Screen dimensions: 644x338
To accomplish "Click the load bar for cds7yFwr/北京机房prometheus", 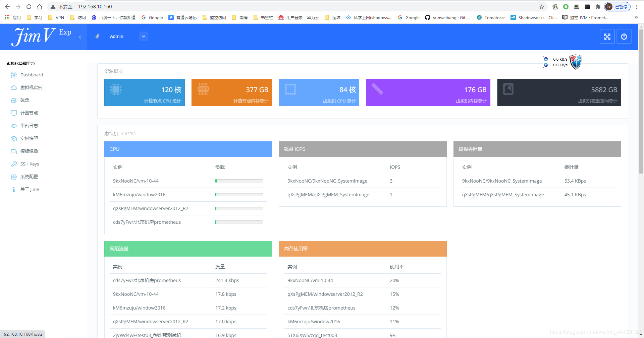I will pyautogui.click(x=239, y=222).
